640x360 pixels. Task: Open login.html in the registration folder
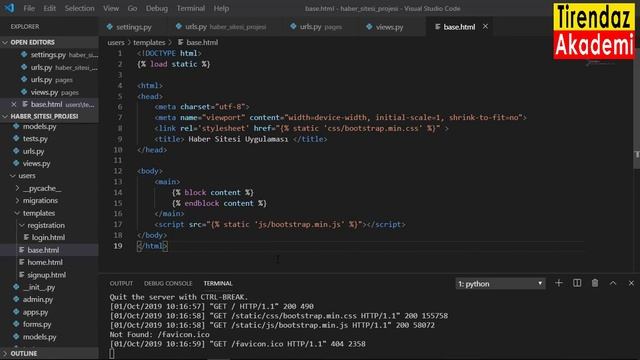coord(48,238)
